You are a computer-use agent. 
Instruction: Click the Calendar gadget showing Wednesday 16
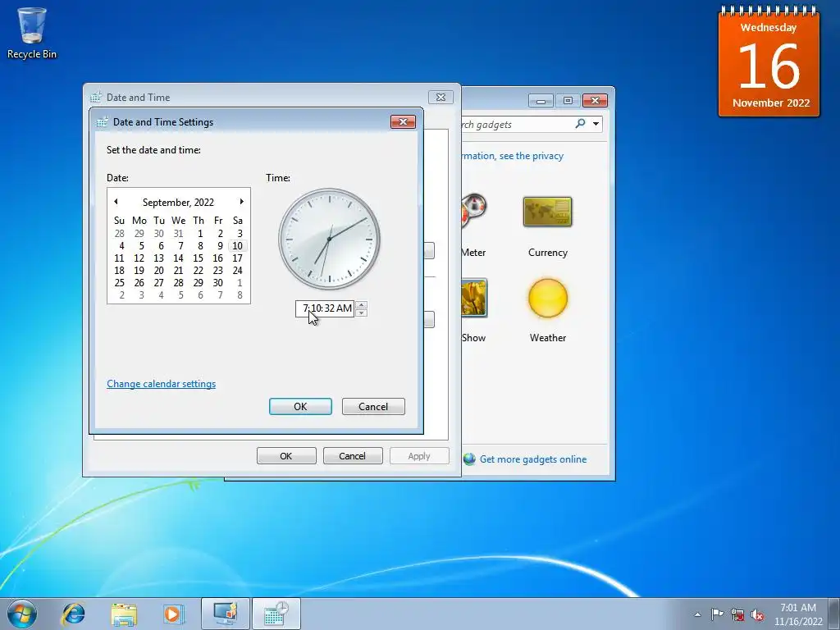coord(769,62)
